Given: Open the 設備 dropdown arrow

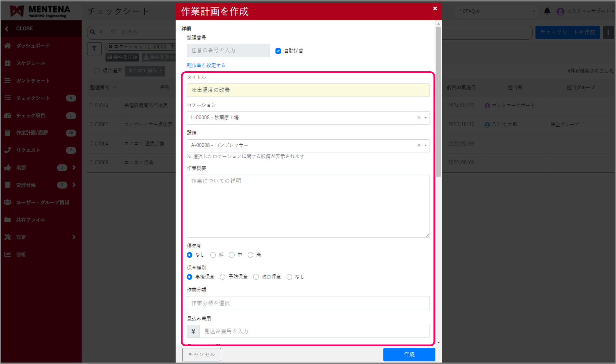Looking at the screenshot, I should [426, 145].
